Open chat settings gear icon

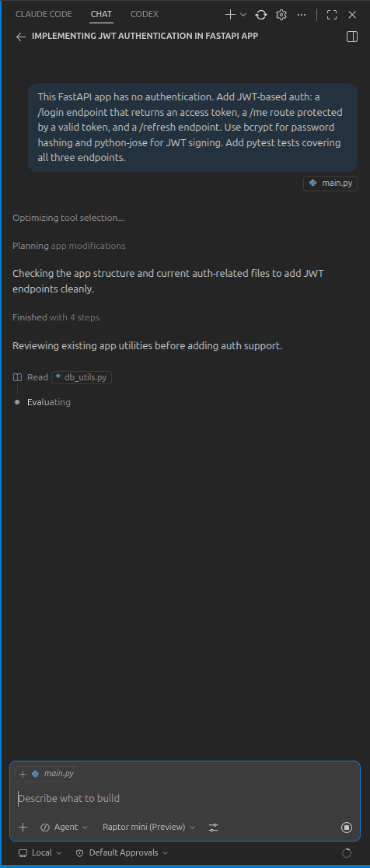[281, 15]
